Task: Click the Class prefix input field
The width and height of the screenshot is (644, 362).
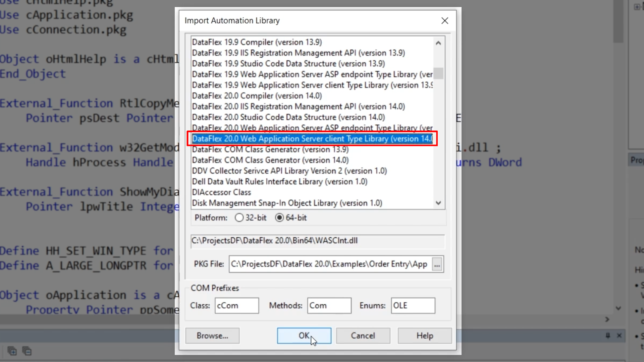Action: [x=236, y=305]
